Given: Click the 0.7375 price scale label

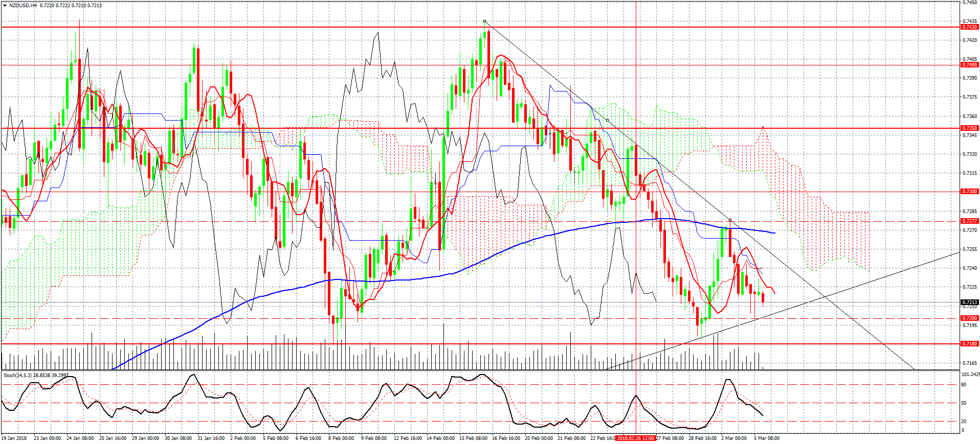Looking at the screenshot, I should 970,97.
